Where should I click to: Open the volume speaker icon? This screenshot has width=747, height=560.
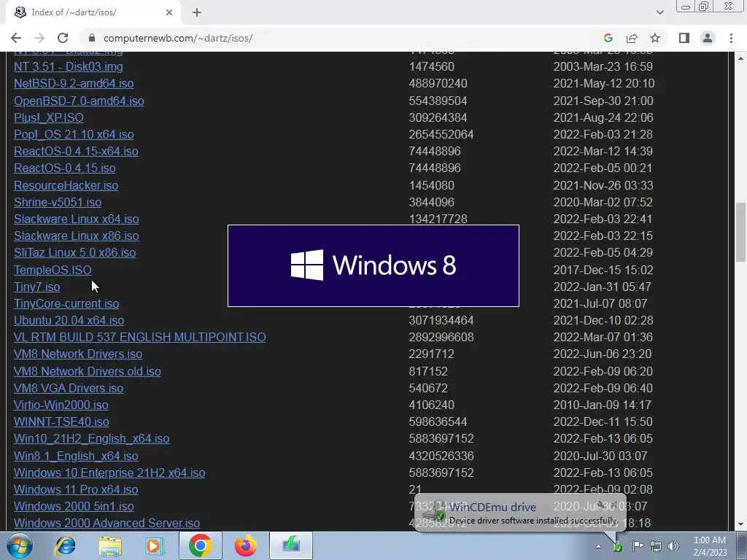pyautogui.click(x=673, y=546)
